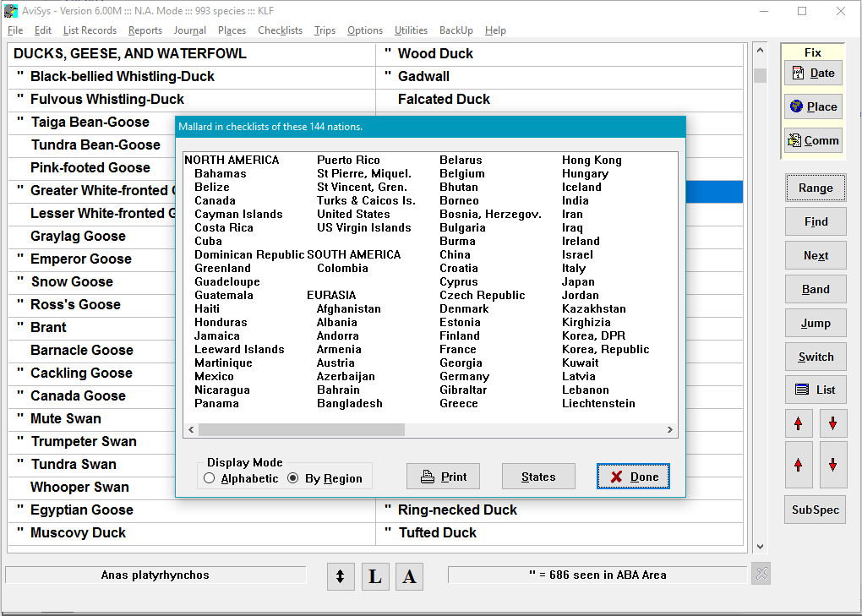Open the States view from the dialog
862x616 pixels.
click(x=538, y=477)
